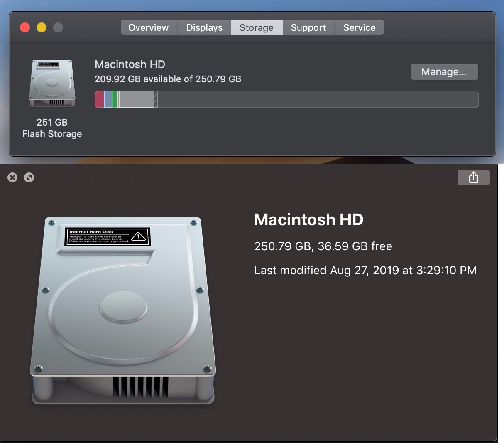Switch to the Service tab
Screen dimensions: 504x443
pyautogui.click(x=359, y=27)
